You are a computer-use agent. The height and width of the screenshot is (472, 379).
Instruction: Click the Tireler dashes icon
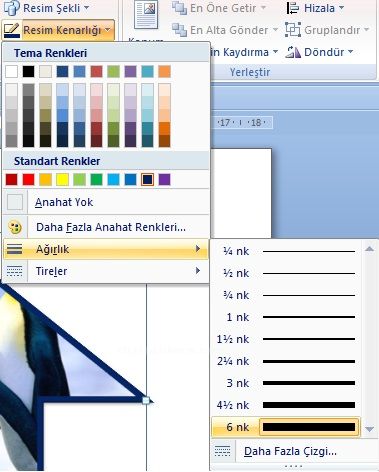15,271
